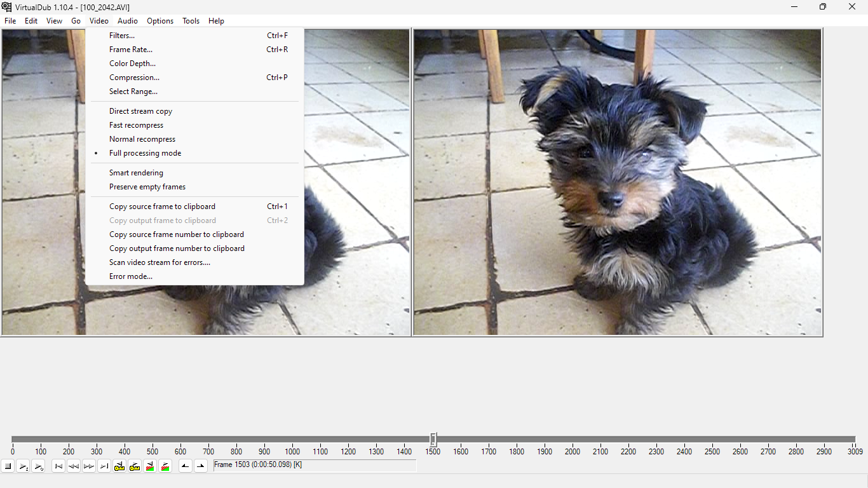Set selection start with mark-in icon
The height and width of the screenshot is (488, 868).
(185, 466)
